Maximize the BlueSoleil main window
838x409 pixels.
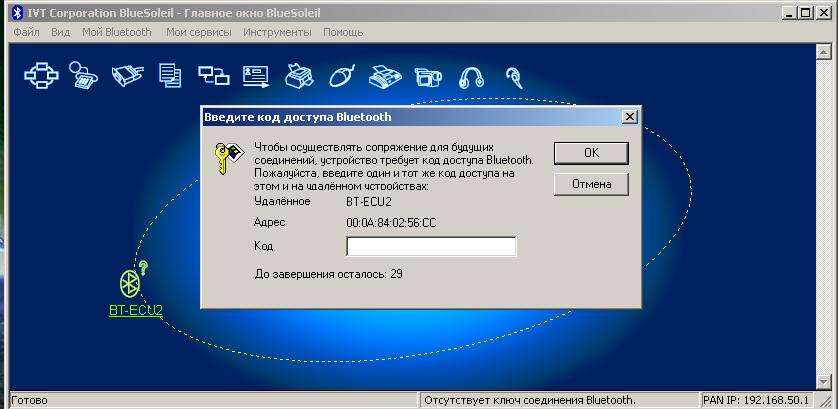point(806,13)
